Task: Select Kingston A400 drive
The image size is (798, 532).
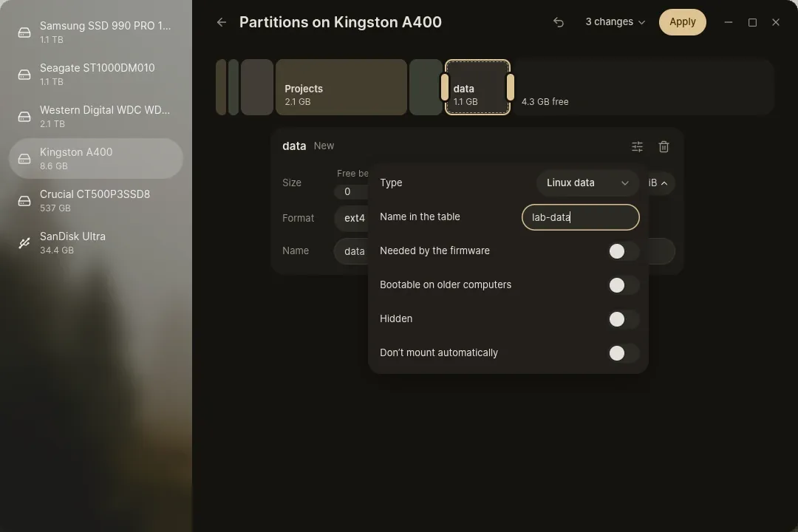Action: [x=96, y=158]
